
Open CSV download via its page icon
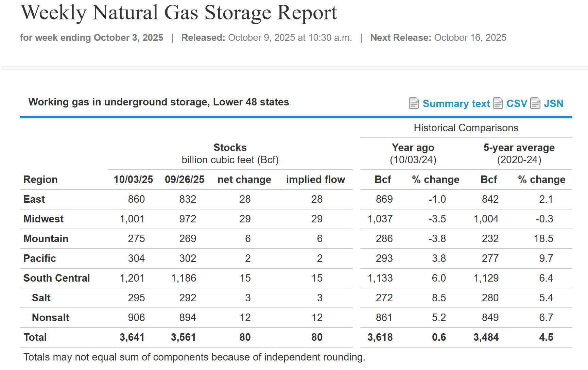pyautogui.click(x=498, y=103)
